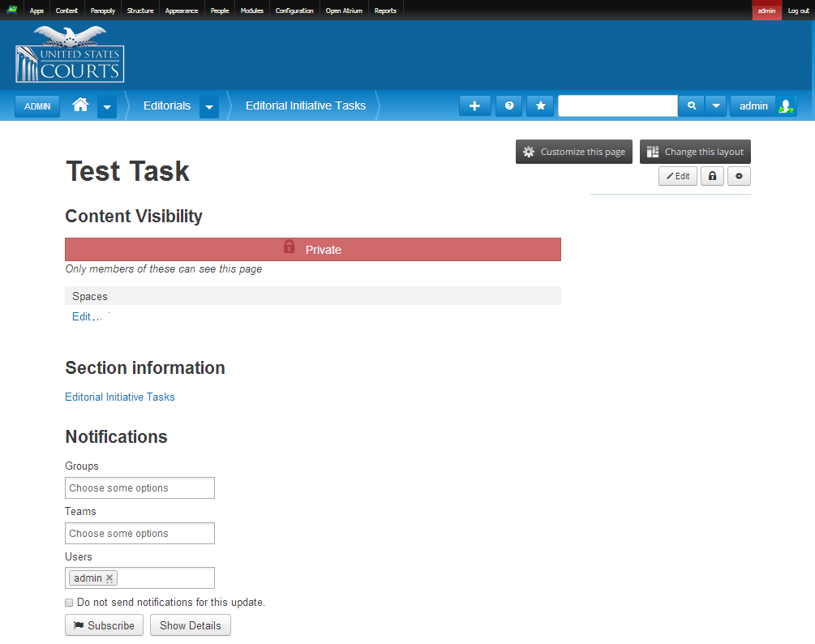This screenshot has height=644, width=815.
Task: Click the lock icon next to Edit
Action: (711, 176)
